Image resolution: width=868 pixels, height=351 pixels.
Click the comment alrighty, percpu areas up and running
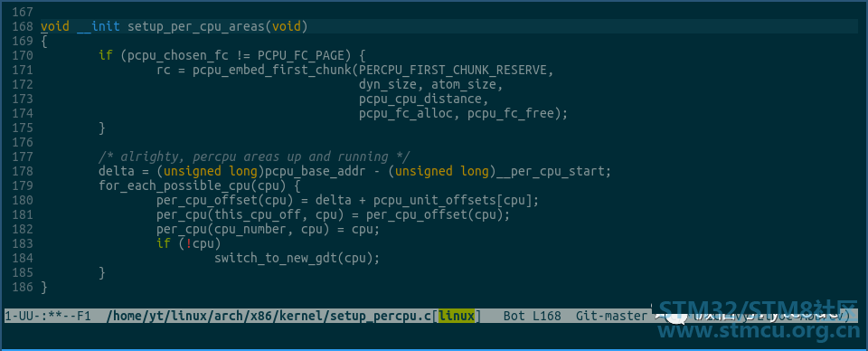click(254, 157)
